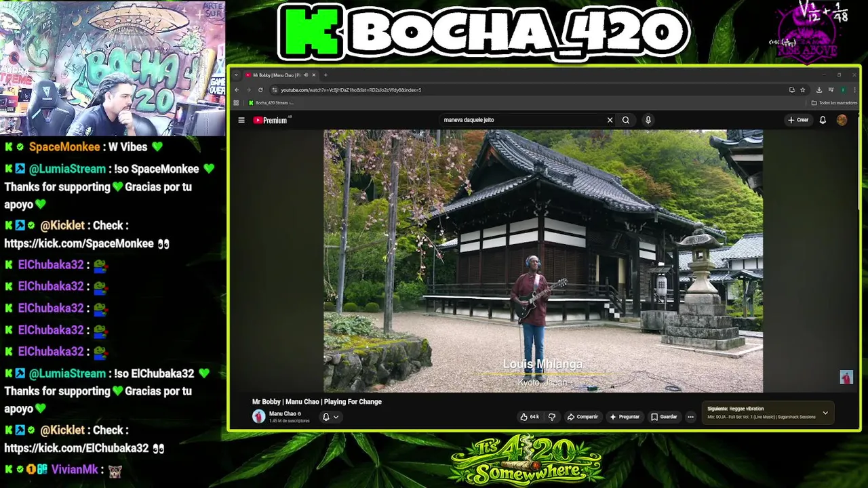Reload the YouTube page
This screenshot has height=488, width=868.
(x=260, y=89)
